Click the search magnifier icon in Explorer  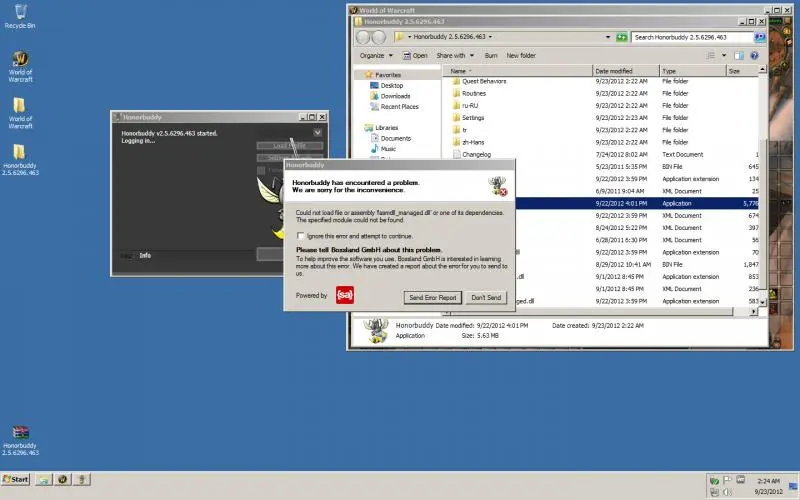pyautogui.click(x=759, y=37)
